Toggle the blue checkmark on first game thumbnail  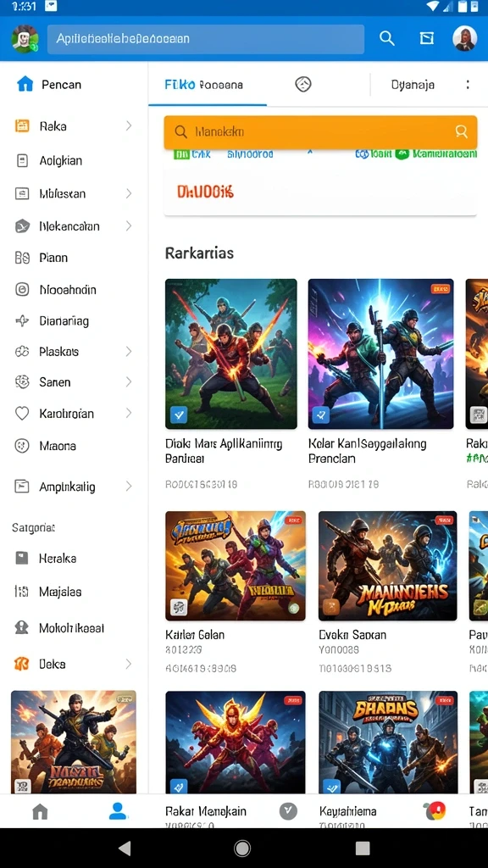[178, 415]
